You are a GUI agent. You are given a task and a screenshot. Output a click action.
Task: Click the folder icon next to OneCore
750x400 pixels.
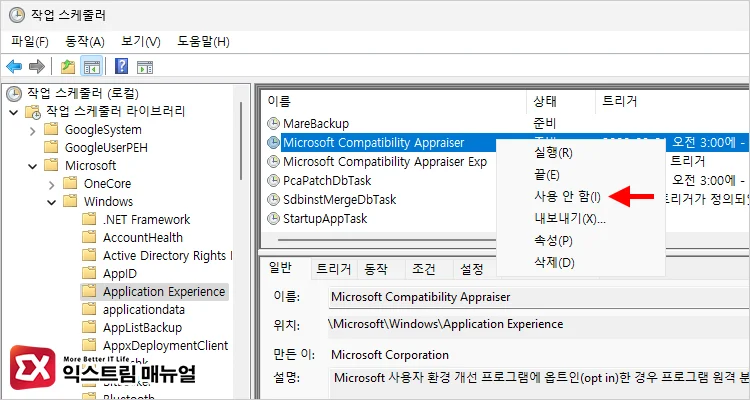(x=70, y=183)
